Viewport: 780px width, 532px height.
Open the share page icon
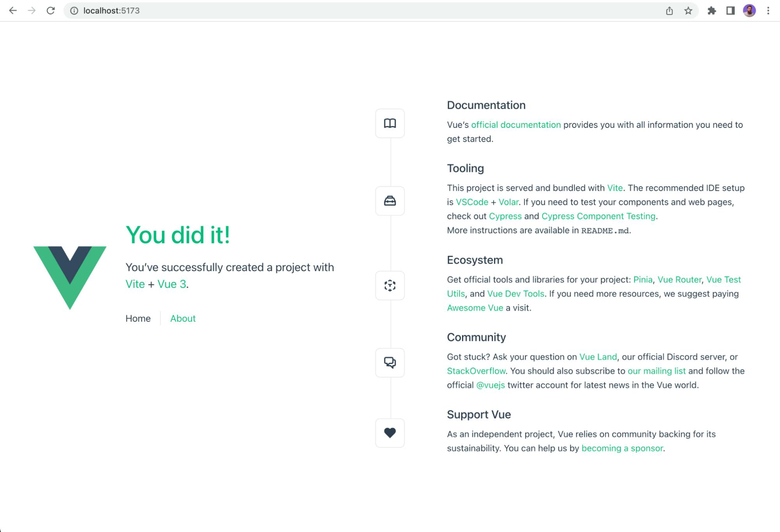tap(670, 11)
